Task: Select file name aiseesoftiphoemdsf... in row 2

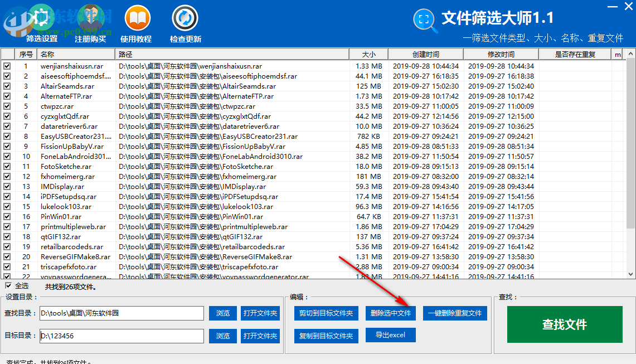Action: (x=76, y=76)
